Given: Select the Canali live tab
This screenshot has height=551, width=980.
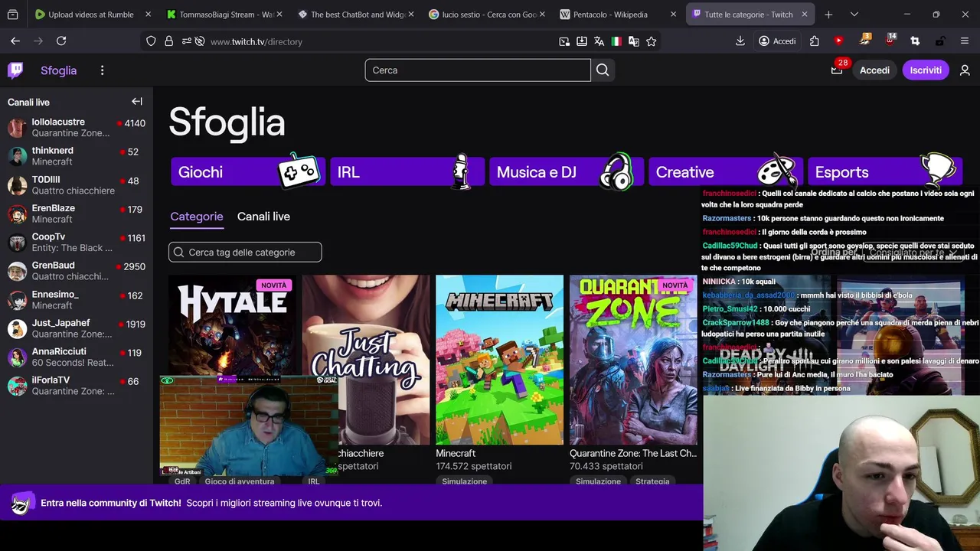Looking at the screenshot, I should 263,217.
